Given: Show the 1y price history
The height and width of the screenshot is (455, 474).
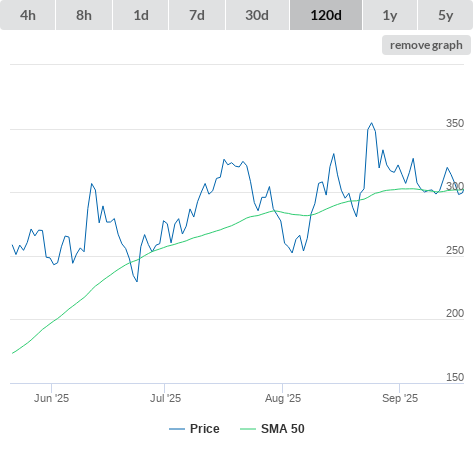Looking at the screenshot, I should click(x=390, y=15).
